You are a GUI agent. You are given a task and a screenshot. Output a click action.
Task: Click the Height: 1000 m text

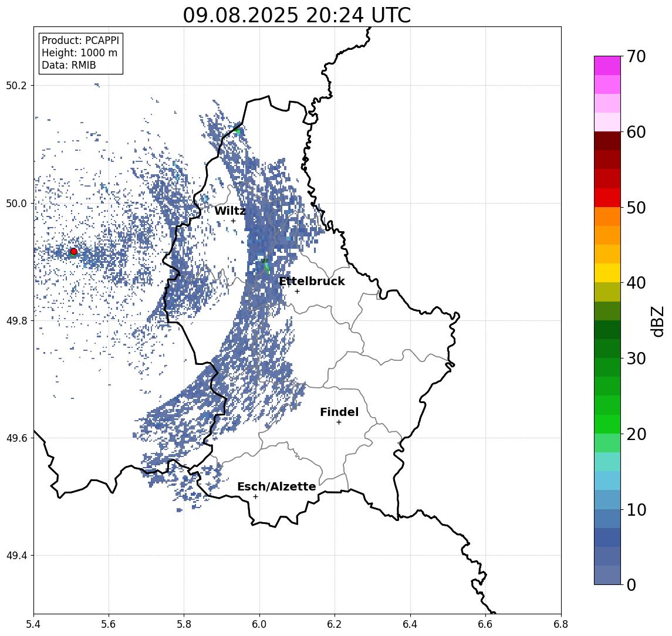79,53
